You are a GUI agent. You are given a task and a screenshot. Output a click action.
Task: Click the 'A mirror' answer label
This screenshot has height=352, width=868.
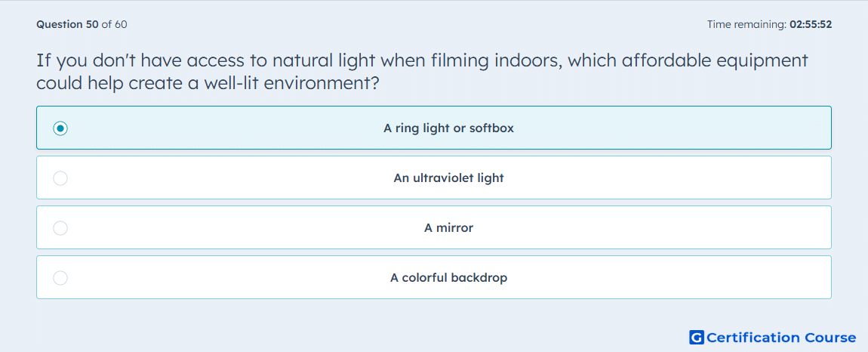(448, 228)
